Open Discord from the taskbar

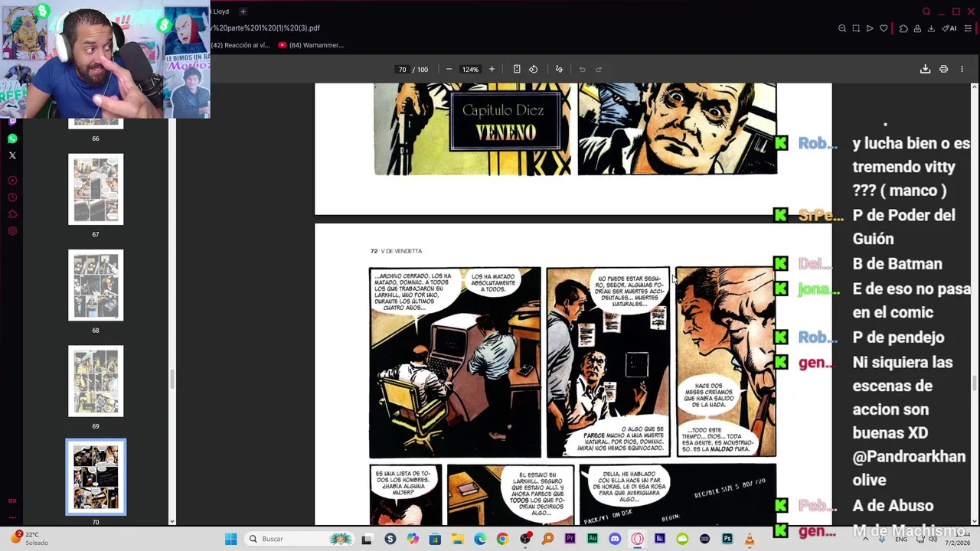615,539
